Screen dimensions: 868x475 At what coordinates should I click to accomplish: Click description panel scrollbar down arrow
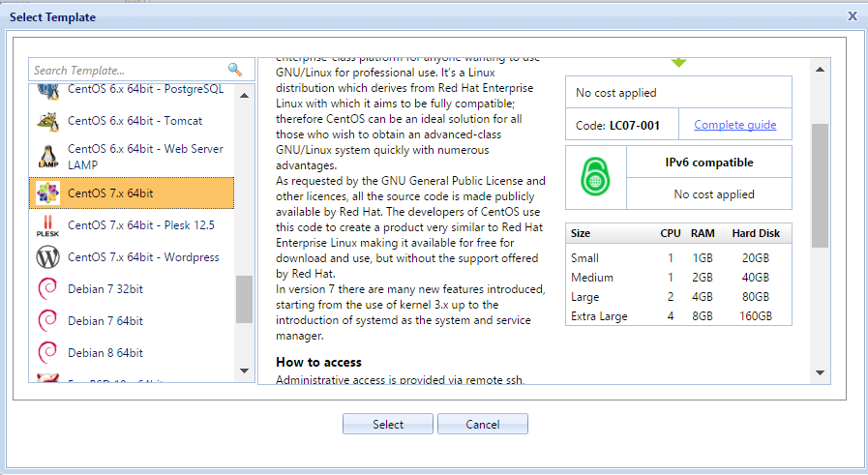click(x=820, y=373)
